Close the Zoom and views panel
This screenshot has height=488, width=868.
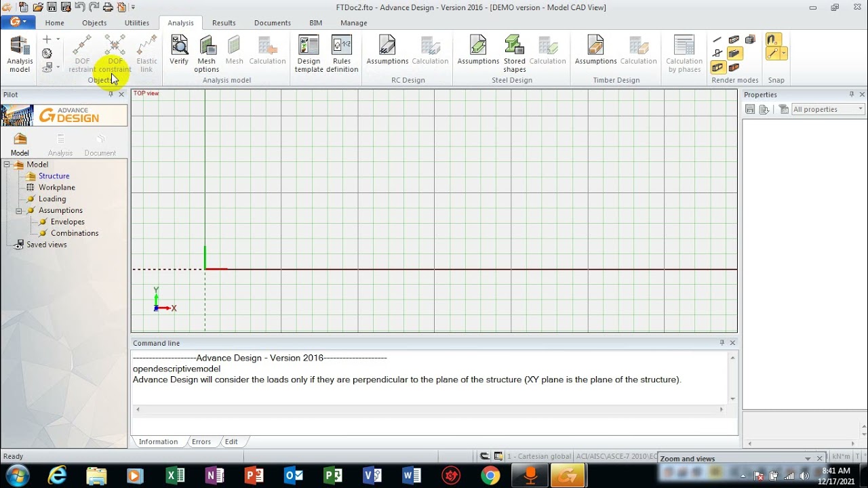tap(819, 459)
